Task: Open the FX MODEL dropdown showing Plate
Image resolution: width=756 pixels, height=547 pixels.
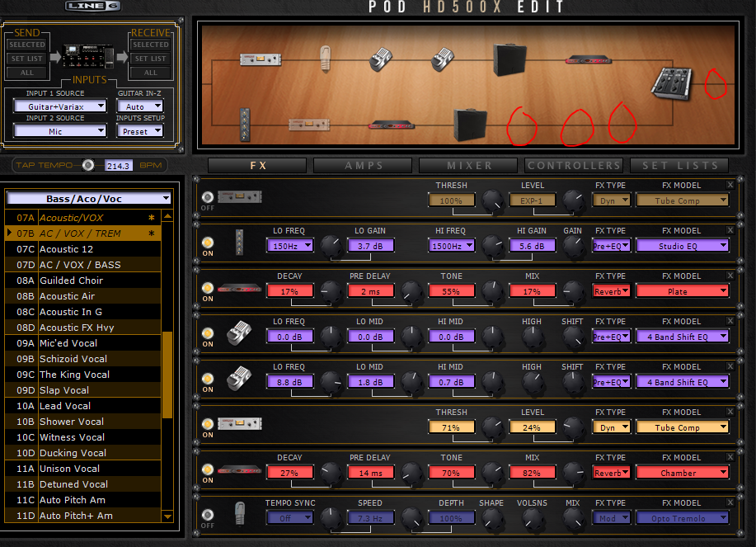Action: click(682, 290)
